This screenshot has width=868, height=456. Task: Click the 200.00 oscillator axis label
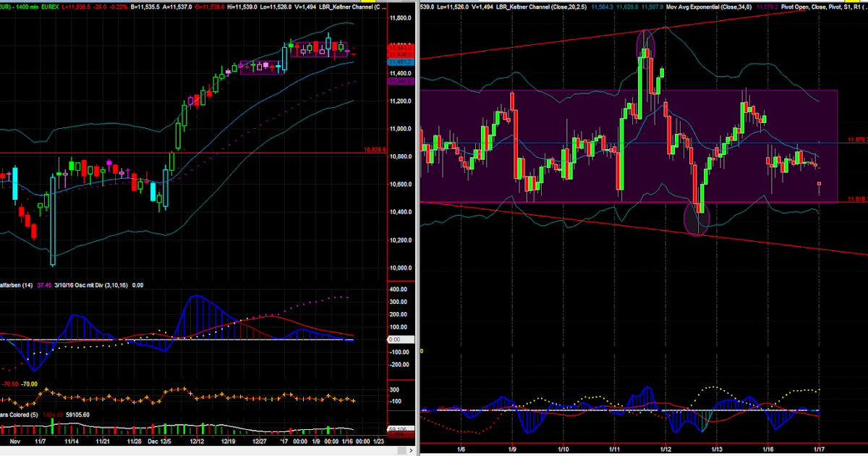click(x=398, y=314)
